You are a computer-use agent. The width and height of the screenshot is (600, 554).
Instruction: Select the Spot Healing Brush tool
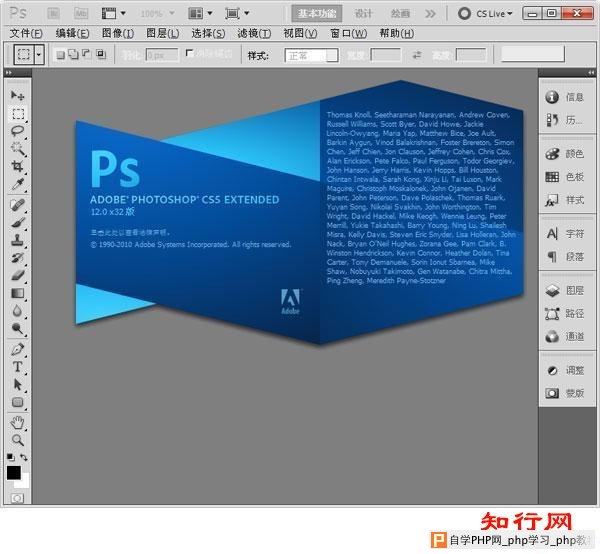[17, 205]
